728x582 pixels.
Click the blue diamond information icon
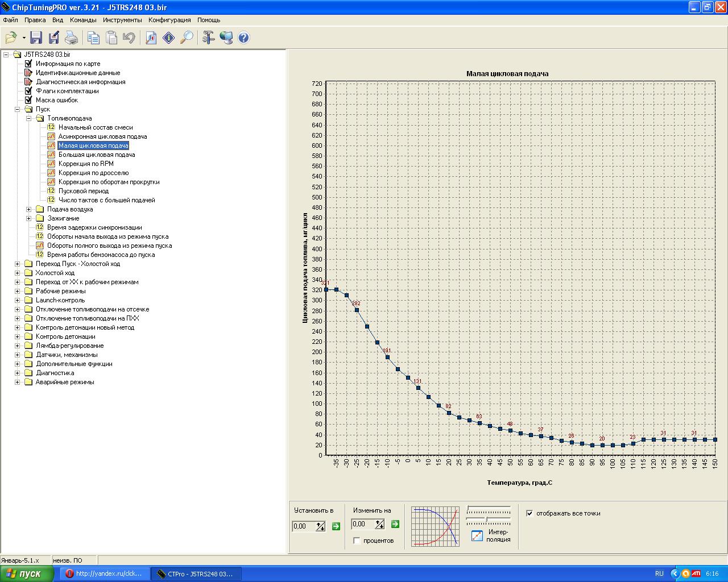(x=168, y=38)
